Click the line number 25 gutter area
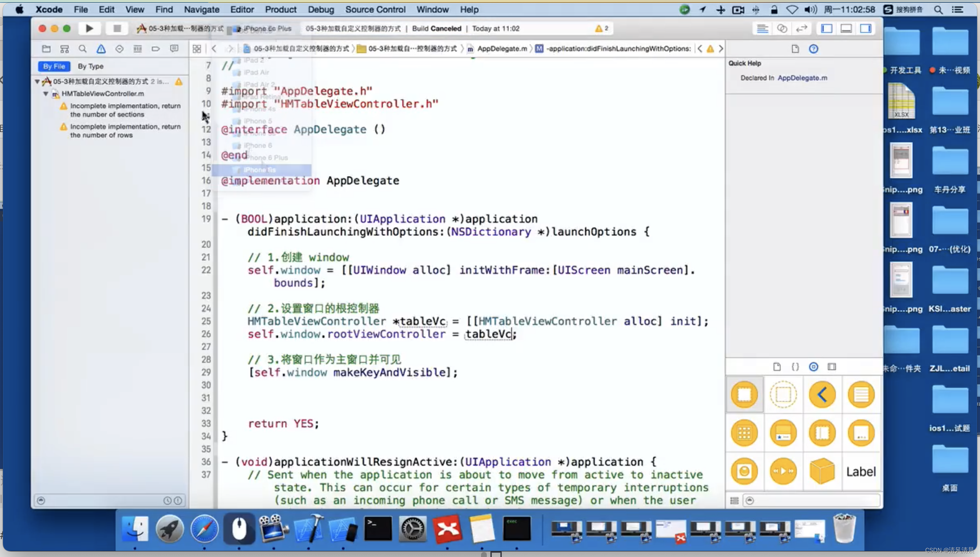 [207, 321]
